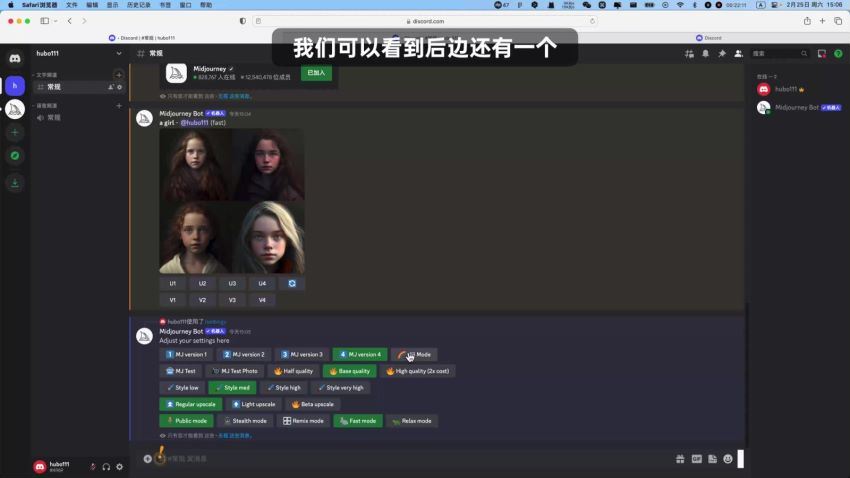Toggle the member list icon

[738, 54]
